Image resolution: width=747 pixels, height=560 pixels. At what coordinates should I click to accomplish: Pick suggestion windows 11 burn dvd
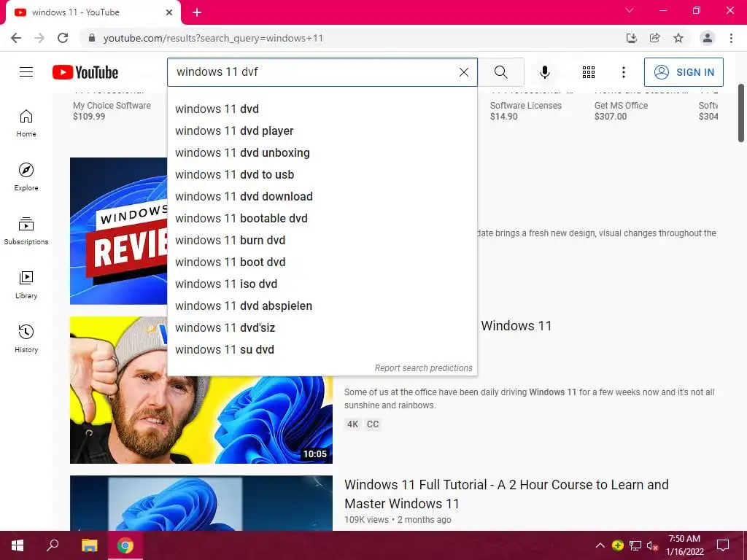(x=322, y=241)
